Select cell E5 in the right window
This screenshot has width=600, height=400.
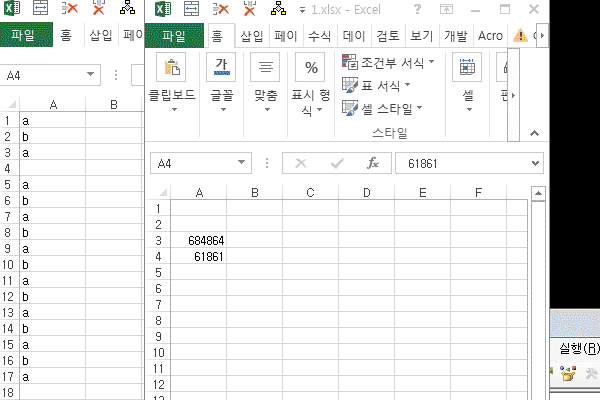point(422,273)
